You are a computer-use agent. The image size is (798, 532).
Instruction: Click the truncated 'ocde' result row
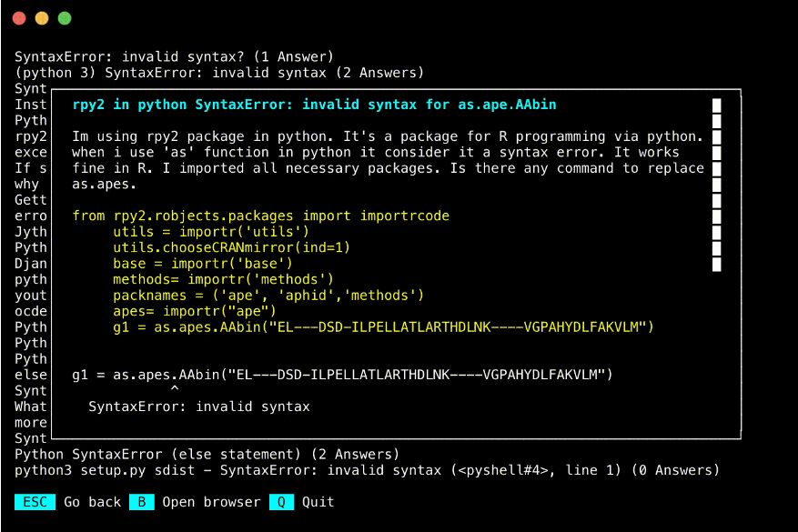tap(31, 311)
